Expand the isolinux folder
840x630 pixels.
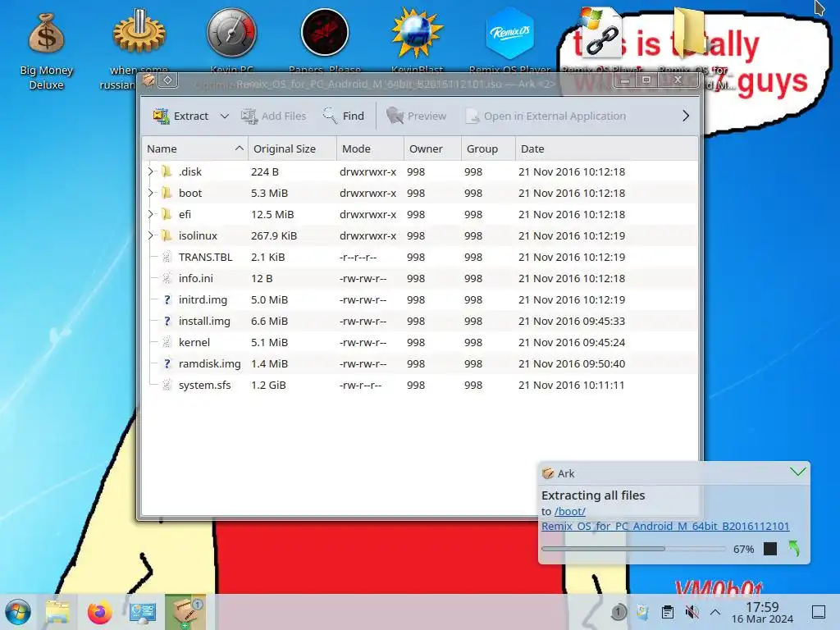pos(151,235)
